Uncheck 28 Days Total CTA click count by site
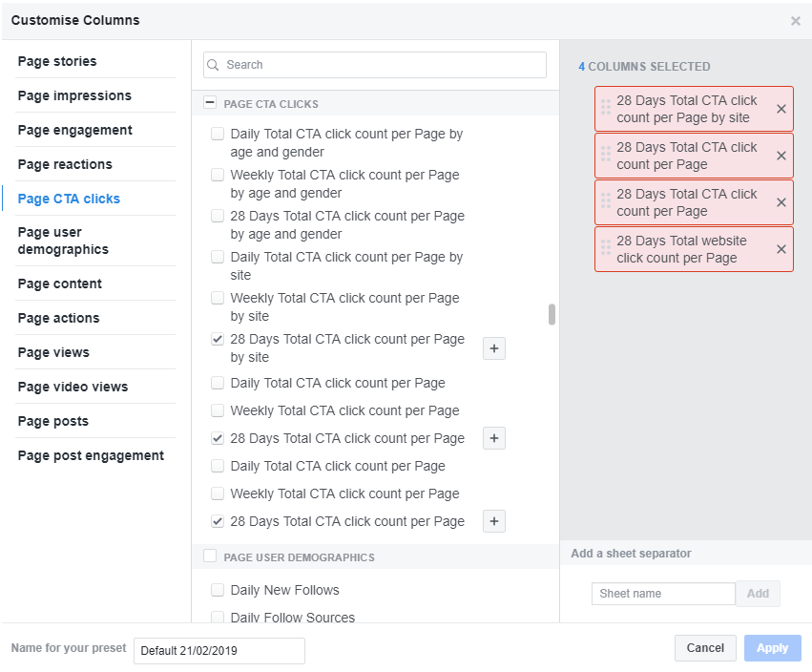 pyautogui.click(x=218, y=339)
